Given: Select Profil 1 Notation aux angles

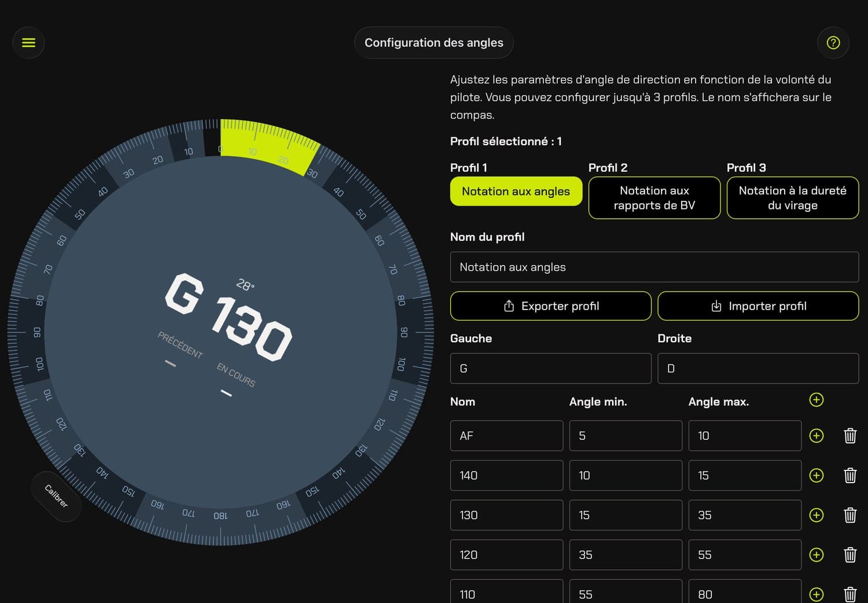Looking at the screenshot, I should point(516,191).
